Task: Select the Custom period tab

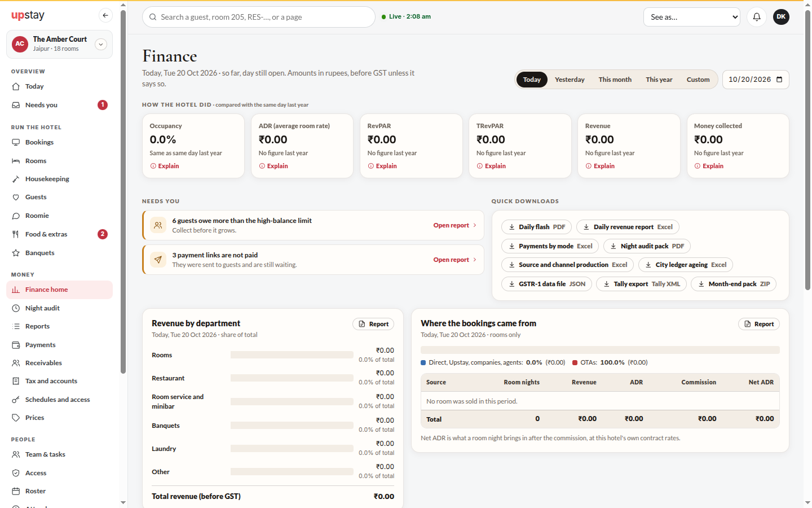Action: [x=698, y=80]
